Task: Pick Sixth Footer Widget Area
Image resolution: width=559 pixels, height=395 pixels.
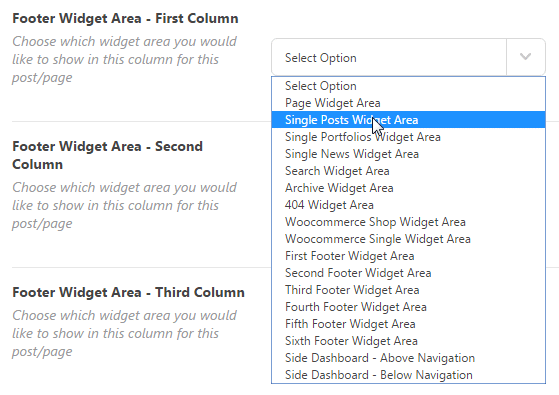Action: pos(408,341)
